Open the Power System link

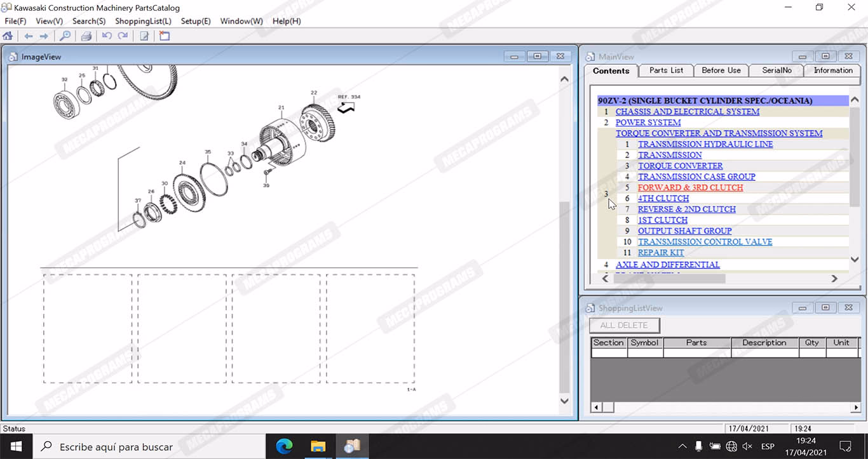click(x=648, y=123)
